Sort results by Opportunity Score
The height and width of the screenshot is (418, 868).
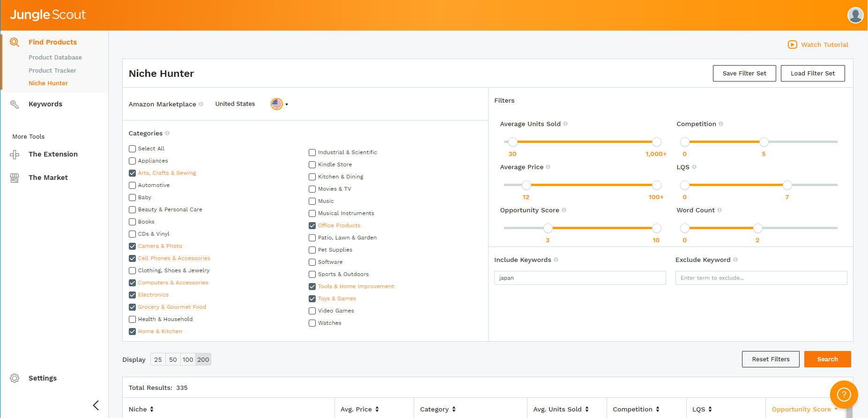pos(805,409)
